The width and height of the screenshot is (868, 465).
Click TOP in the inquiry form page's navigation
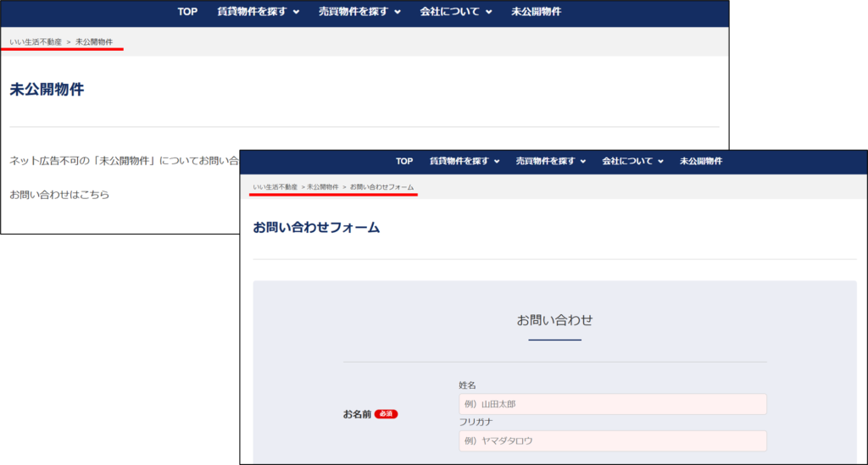pyautogui.click(x=404, y=161)
